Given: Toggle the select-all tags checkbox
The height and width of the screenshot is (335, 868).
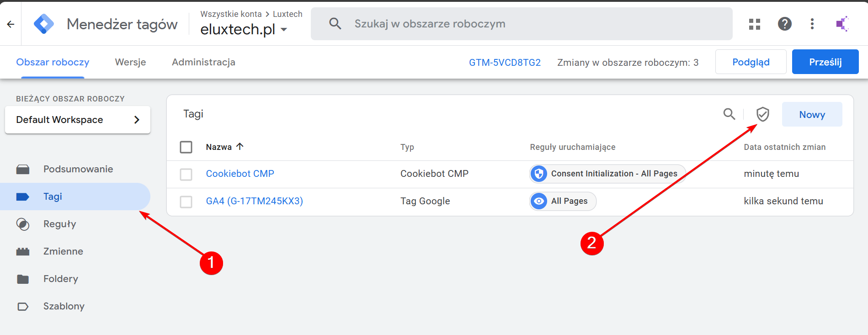Looking at the screenshot, I should [186, 147].
